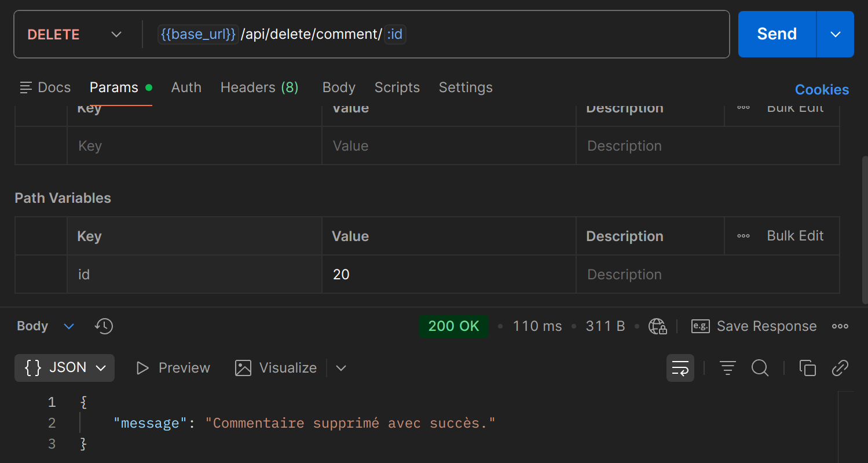Open the DELETE HTTP method dropdown
This screenshot has width=868, height=463.
[x=75, y=34]
